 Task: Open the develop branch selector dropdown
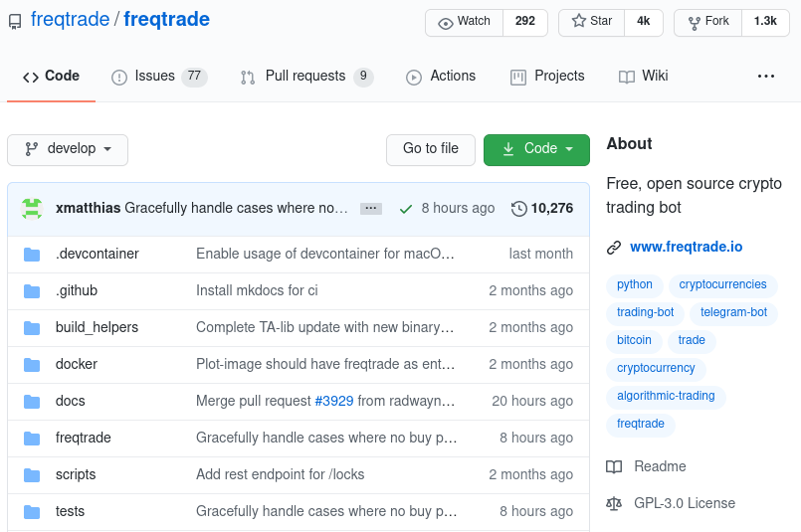pos(68,149)
